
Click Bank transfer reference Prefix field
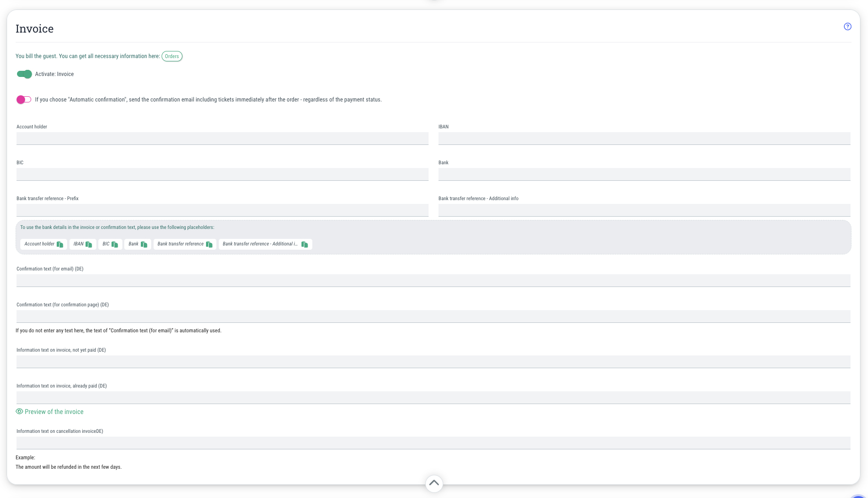(222, 210)
